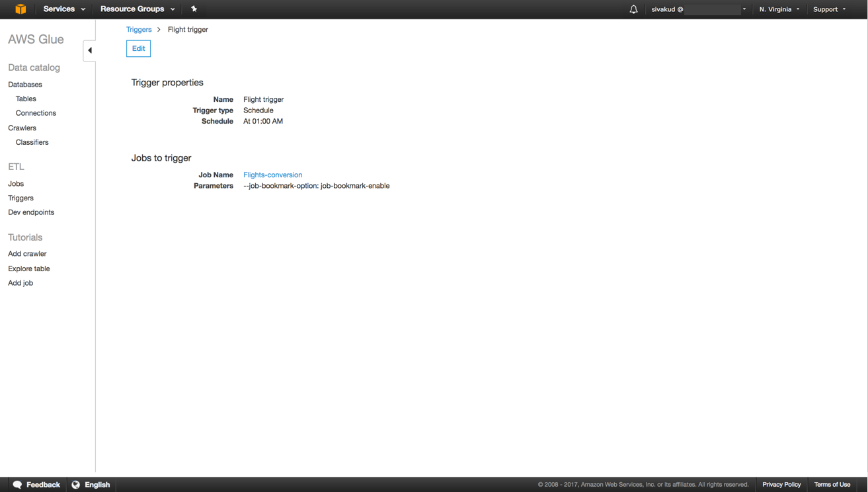Open Dev endpoints in the sidebar
Screen dimensions: 868x492
click(31, 213)
